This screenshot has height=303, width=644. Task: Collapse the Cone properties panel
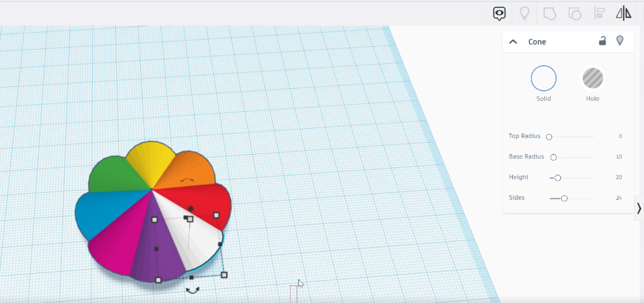(513, 42)
